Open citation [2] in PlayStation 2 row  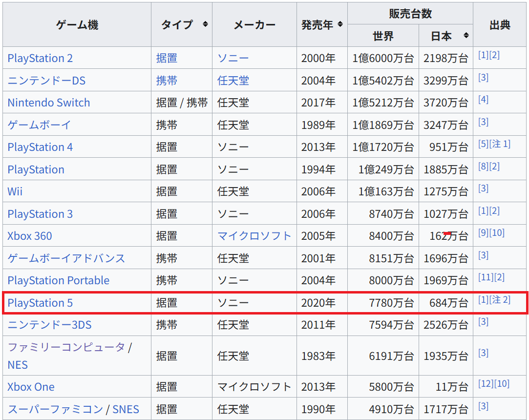coord(494,55)
